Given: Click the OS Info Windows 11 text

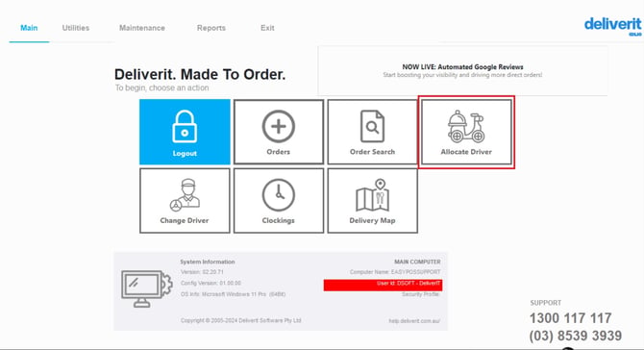Looking at the screenshot, I should click(233, 294).
